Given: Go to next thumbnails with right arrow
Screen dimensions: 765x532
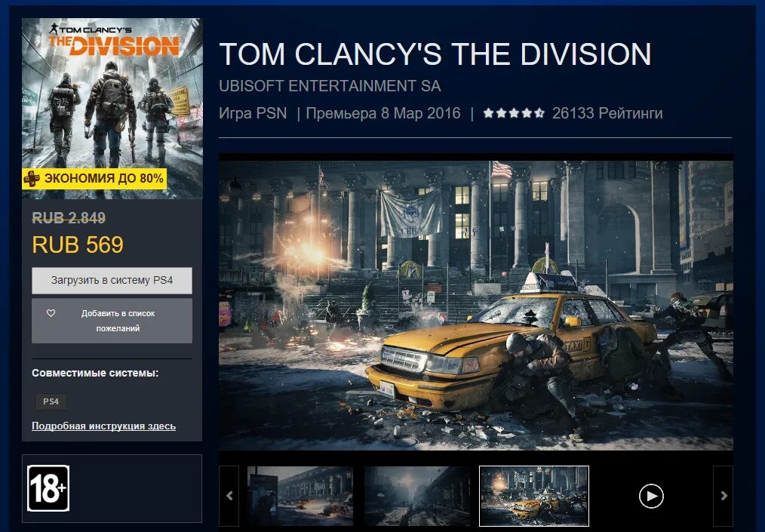Looking at the screenshot, I should [723, 496].
